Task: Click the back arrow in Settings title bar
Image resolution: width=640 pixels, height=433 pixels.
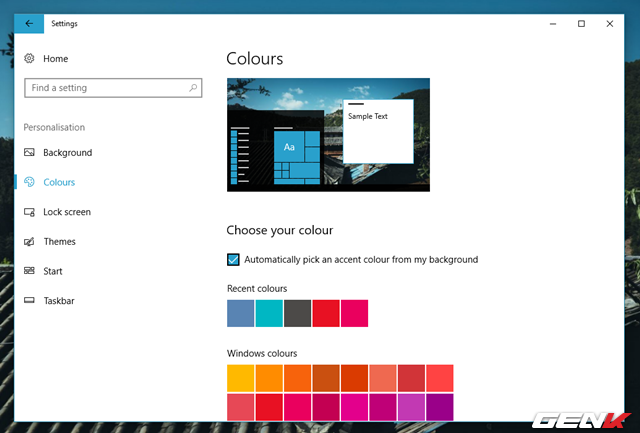Action: point(29,24)
